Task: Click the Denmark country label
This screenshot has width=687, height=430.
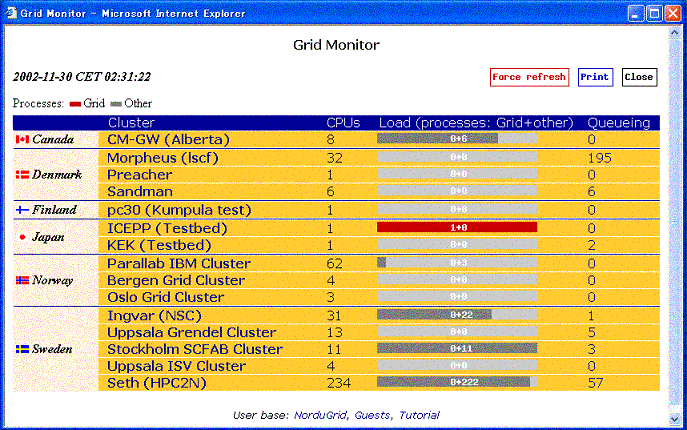Action: (57, 175)
